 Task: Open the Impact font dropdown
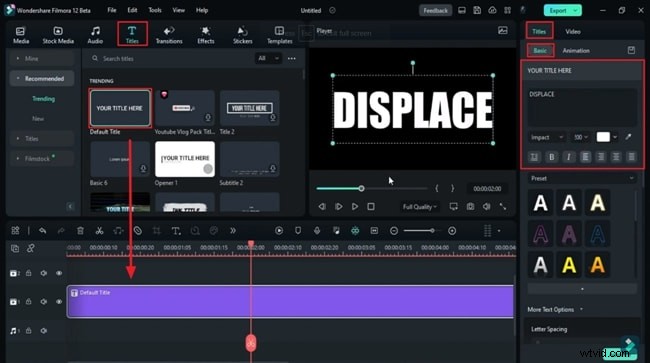click(x=547, y=137)
